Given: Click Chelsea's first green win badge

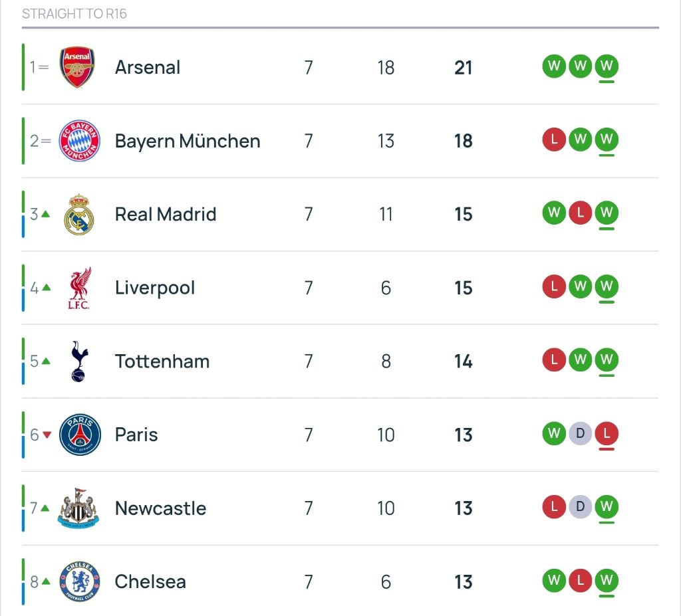Looking at the screenshot, I should click(554, 581).
